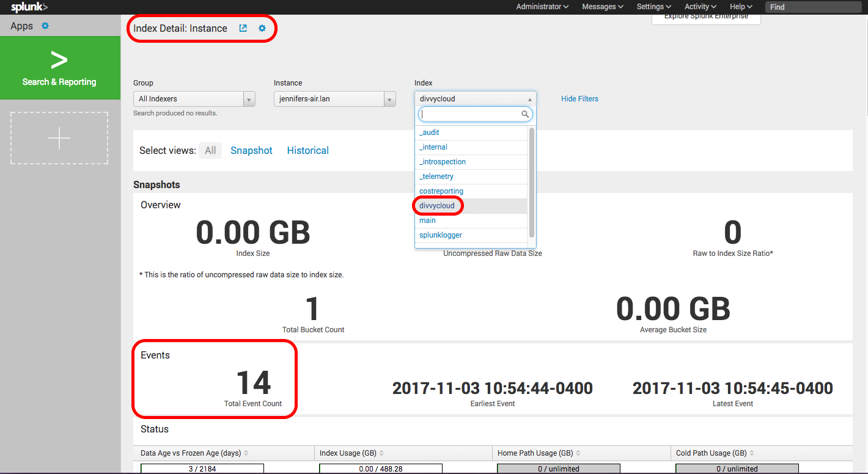Click the 0.00 / 488.28 index usage bar

380,469
